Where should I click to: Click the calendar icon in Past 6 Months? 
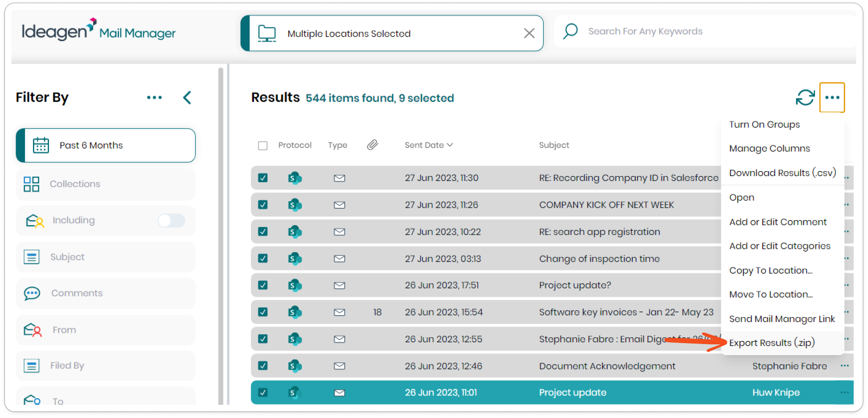coord(41,145)
